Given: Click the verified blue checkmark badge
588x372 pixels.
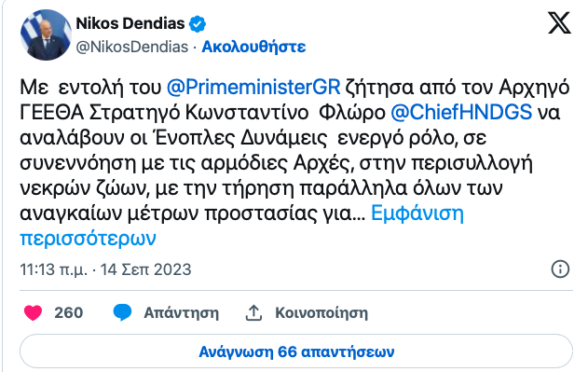Looking at the screenshot, I should click(198, 24).
